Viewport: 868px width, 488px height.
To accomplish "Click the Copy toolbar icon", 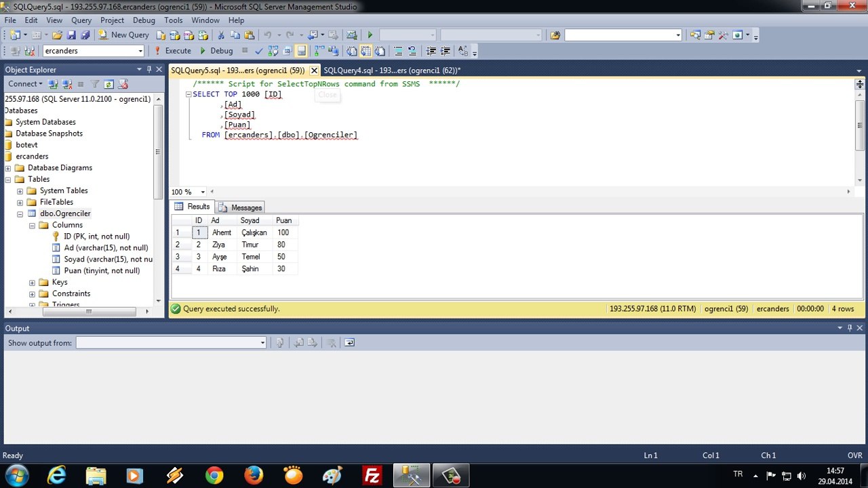I will coord(235,35).
